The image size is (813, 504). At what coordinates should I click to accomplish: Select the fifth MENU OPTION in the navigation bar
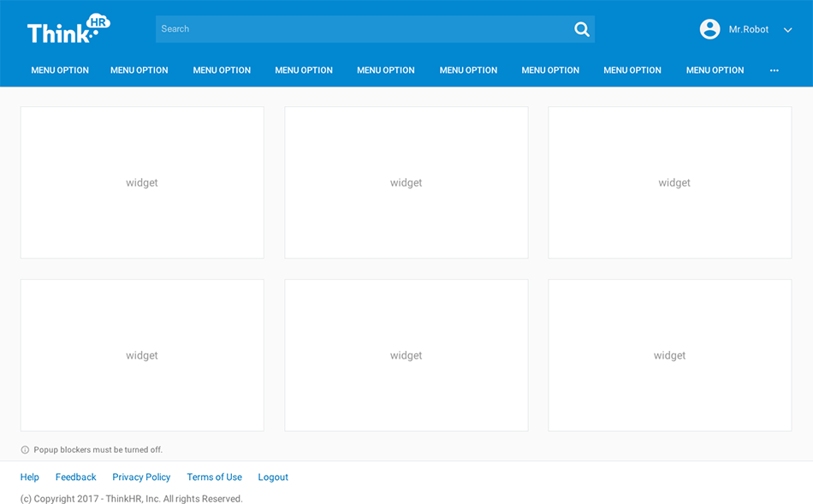(x=385, y=70)
